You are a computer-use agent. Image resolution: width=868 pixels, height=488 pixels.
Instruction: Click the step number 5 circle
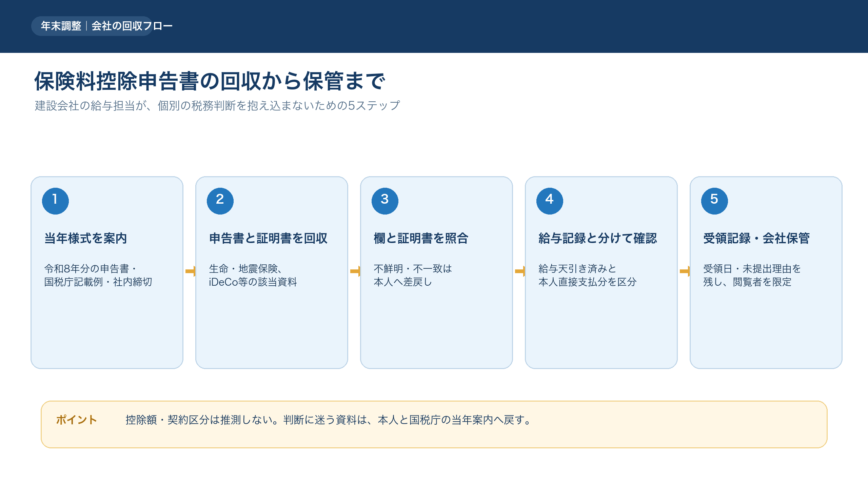pyautogui.click(x=714, y=201)
